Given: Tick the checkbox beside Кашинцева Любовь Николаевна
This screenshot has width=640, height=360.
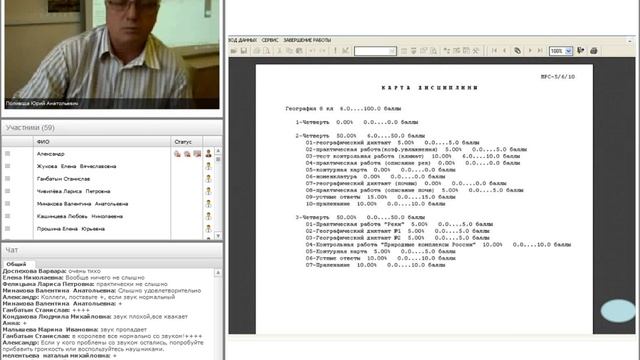Looking at the screenshot, I should [7, 216].
